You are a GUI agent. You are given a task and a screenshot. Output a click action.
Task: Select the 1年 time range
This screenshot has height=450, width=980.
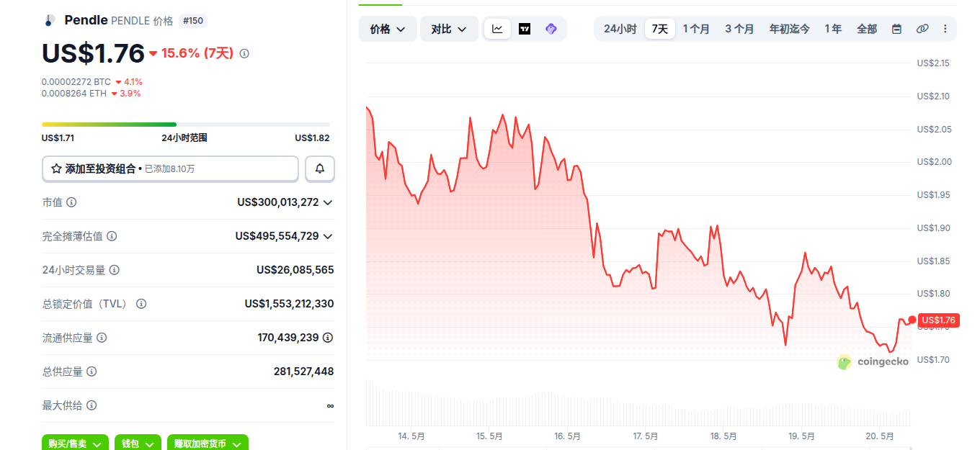click(x=833, y=29)
